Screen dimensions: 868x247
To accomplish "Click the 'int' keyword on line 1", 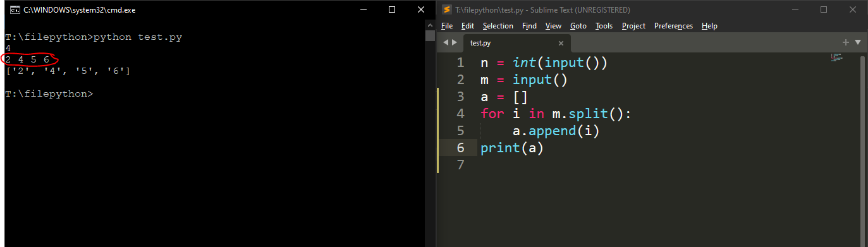I will [x=524, y=63].
